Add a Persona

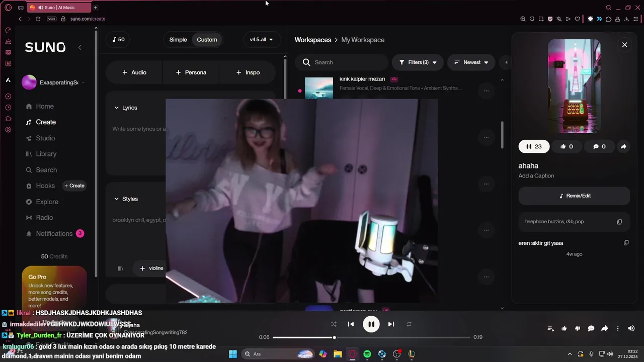(x=191, y=72)
